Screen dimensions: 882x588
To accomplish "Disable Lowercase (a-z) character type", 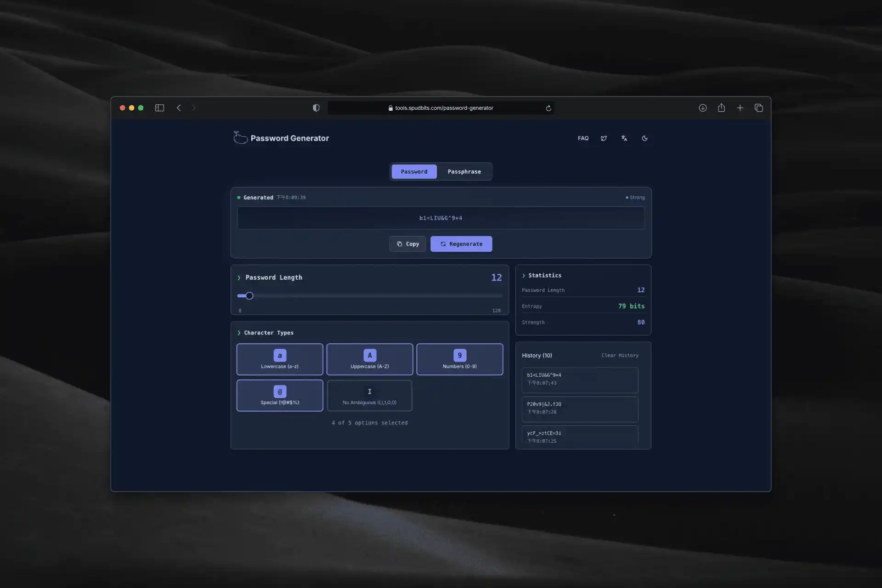I will pyautogui.click(x=279, y=359).
